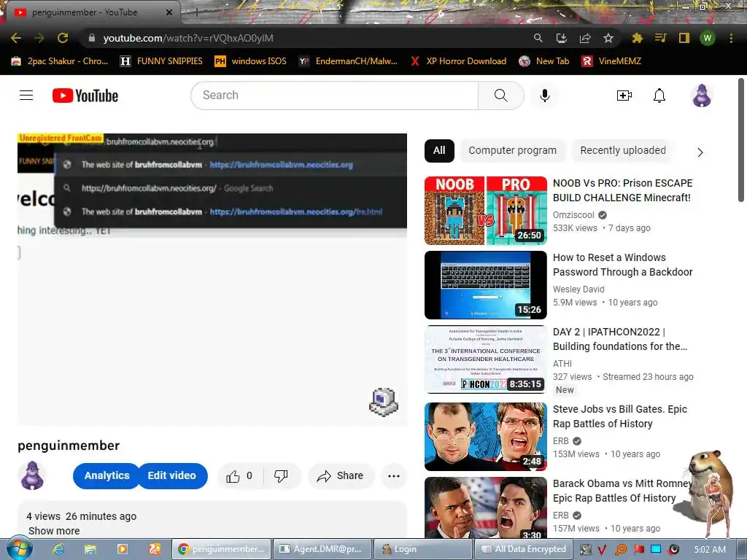Click the YouTube logo
Viewport: 747px width, 560px height.
pos(85,96)
